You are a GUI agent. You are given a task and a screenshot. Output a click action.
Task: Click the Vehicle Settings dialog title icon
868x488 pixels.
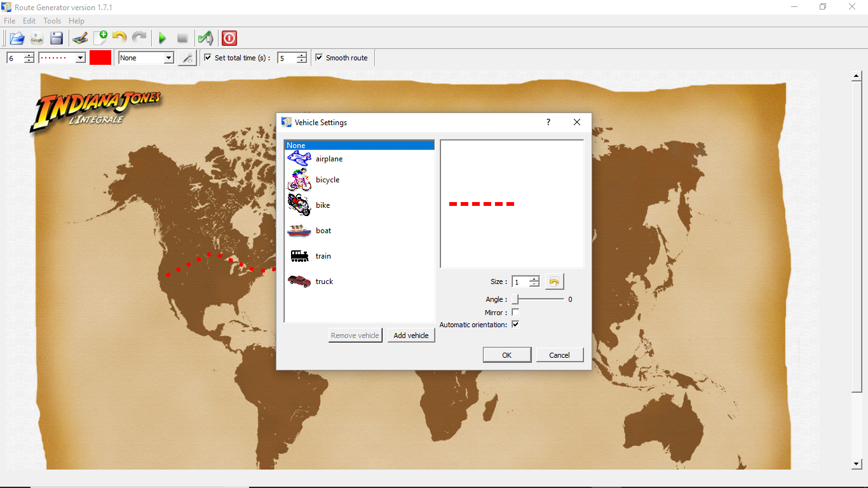(x=287, y=122)
